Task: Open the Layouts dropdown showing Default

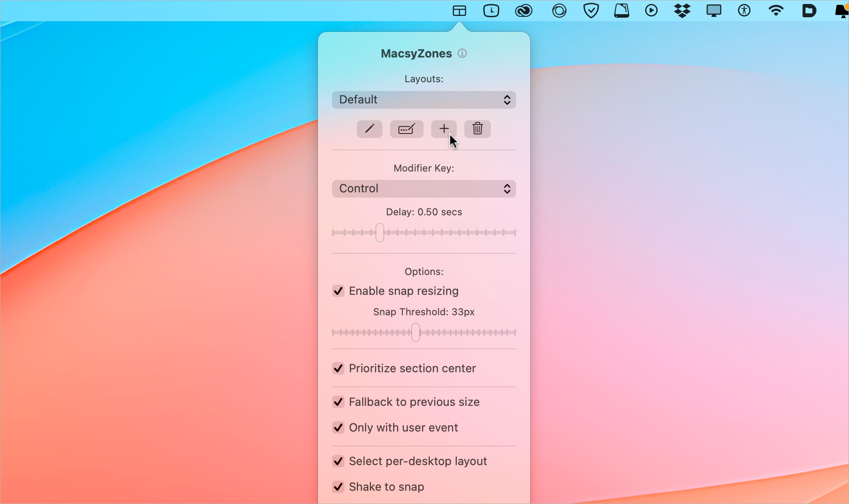Action: (x=424, y=100)
